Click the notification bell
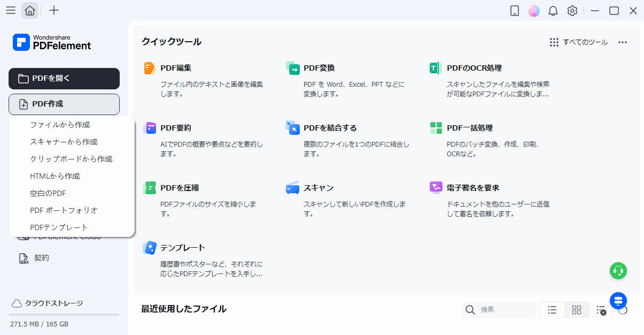This screenshot has width=644, height=335. (x=553, y=10)
